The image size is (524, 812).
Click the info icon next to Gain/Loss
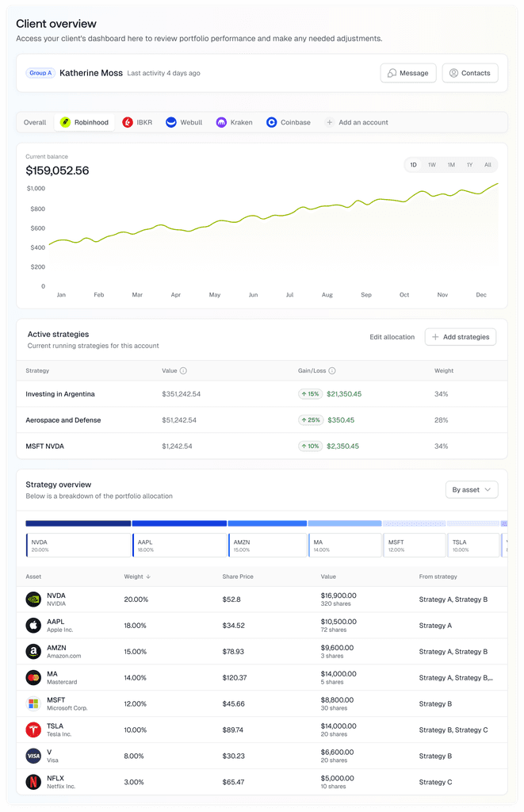[332, 371]
